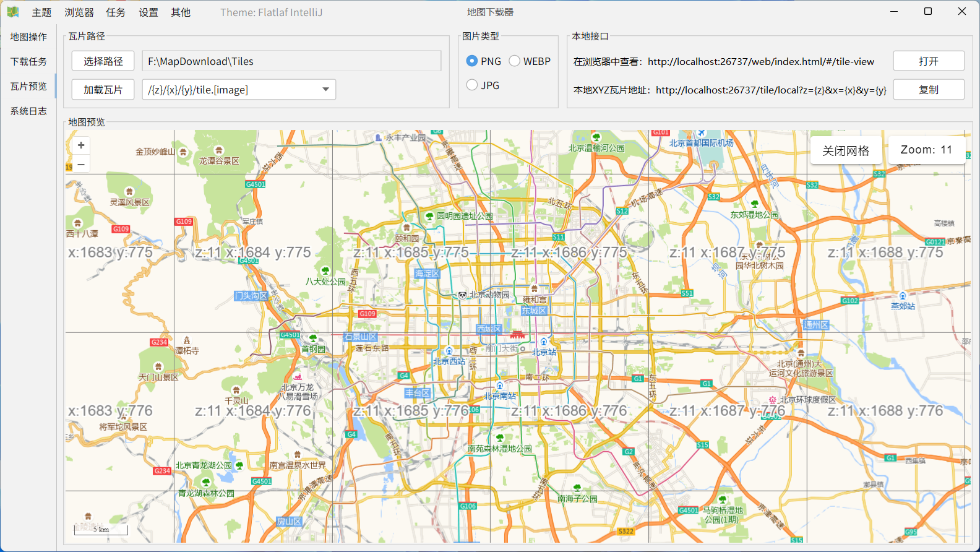Image resolution: width=980 pixels, height=552 pixels.
Task: Click the 北京环球度假区 icon
Action: (773, 400)
